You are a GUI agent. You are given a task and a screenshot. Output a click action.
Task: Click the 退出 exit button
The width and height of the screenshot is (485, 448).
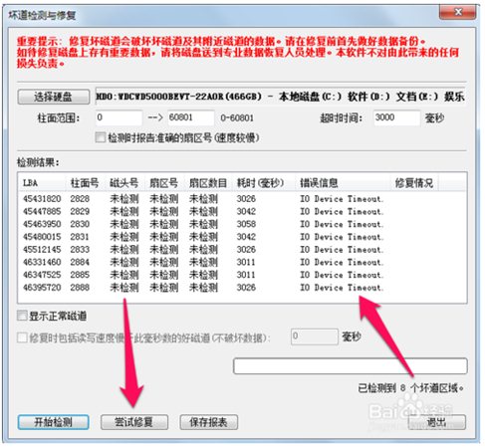coord(436,422)
